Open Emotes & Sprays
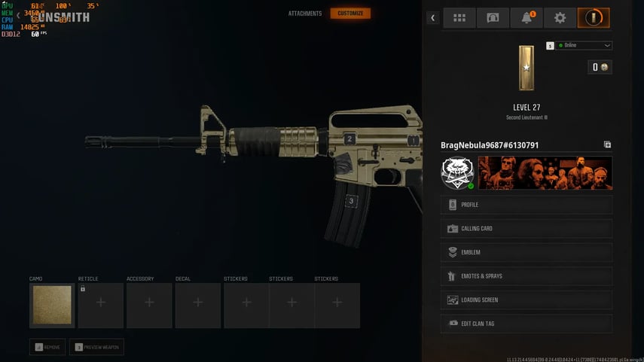 pos(526,275)
